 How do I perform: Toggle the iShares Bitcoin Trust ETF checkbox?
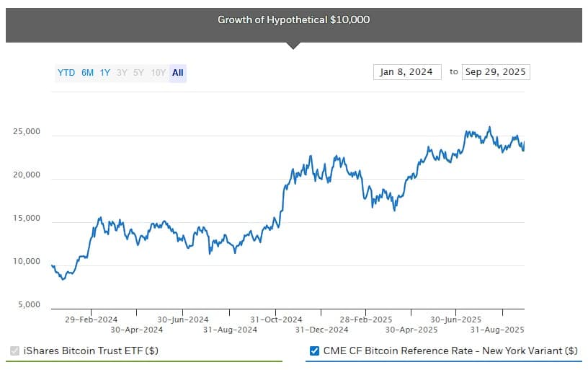pyautogui.click(x=14, y=351)
